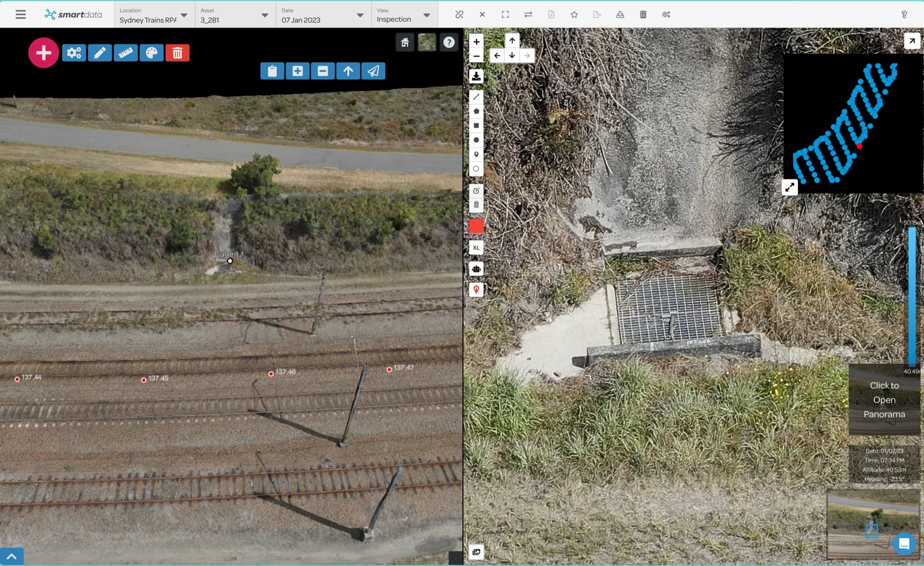Open the color palette tool
This screenshot has width=924, height=566.
[x=152, y=52]
